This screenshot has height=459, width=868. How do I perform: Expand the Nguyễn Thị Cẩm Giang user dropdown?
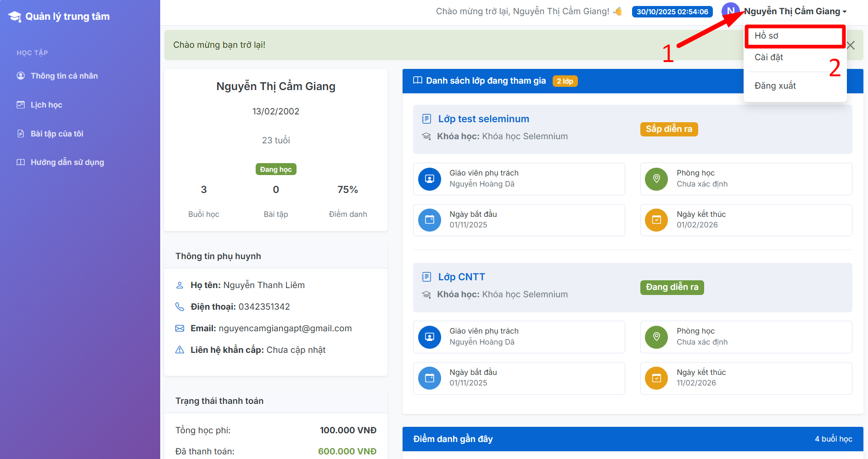(795, 11)
